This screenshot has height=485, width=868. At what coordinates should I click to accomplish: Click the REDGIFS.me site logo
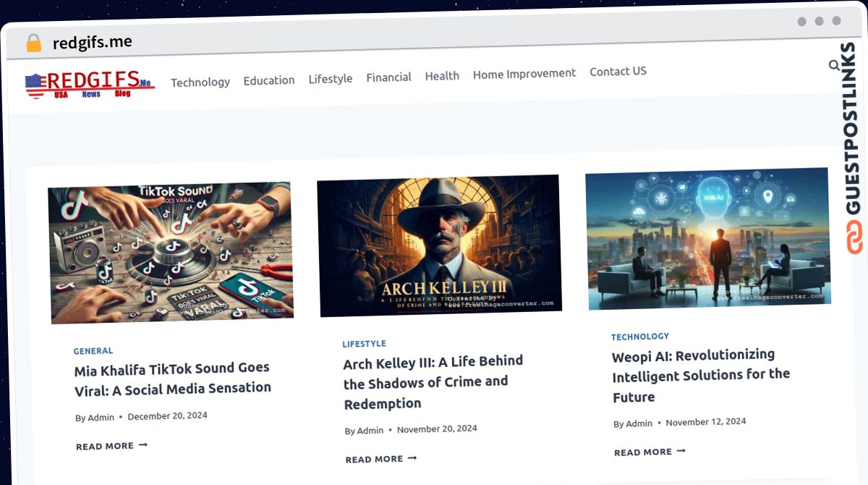point(89,84)
